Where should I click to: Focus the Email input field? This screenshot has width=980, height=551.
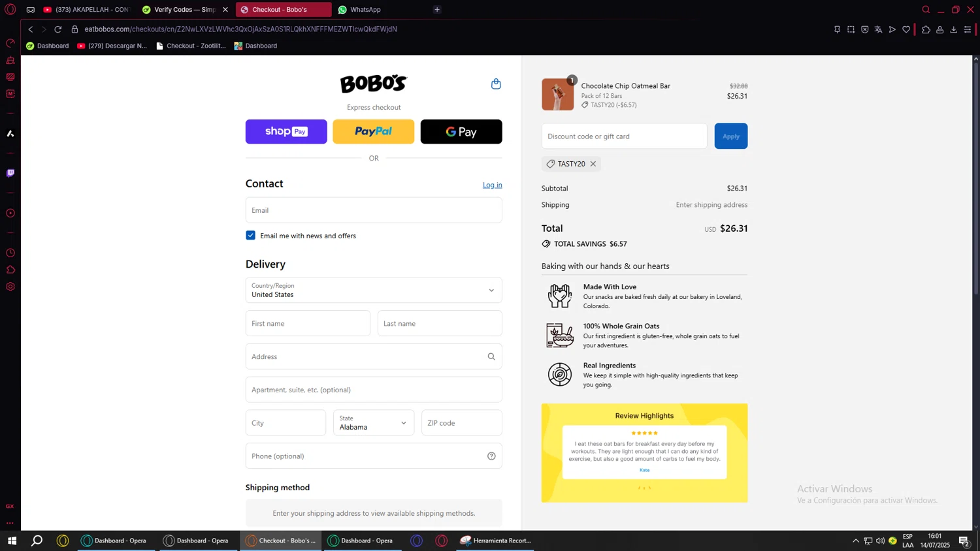(x=374, y=210)
